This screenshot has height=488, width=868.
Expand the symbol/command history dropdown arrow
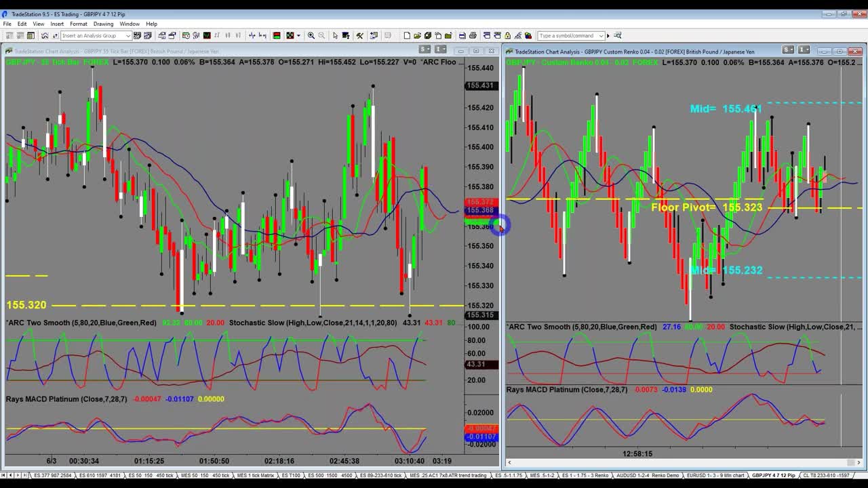(x=600, y=35)
